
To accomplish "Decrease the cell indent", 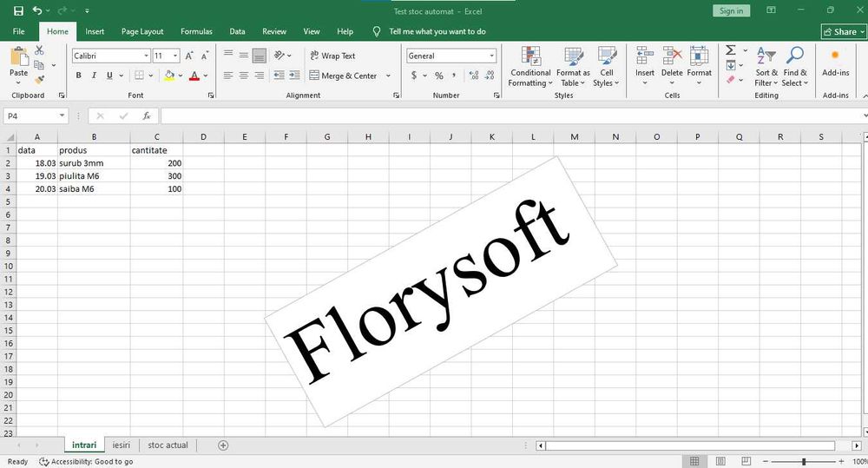I will click(279, 76).
